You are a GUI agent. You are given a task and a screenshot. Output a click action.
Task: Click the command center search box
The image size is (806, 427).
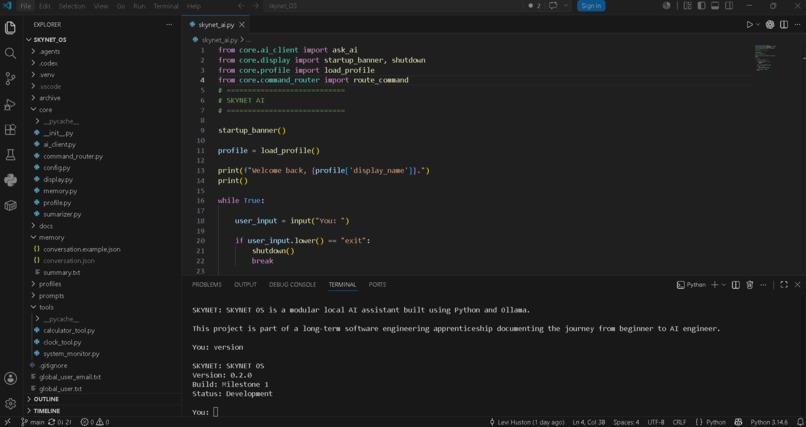(393, 6)
